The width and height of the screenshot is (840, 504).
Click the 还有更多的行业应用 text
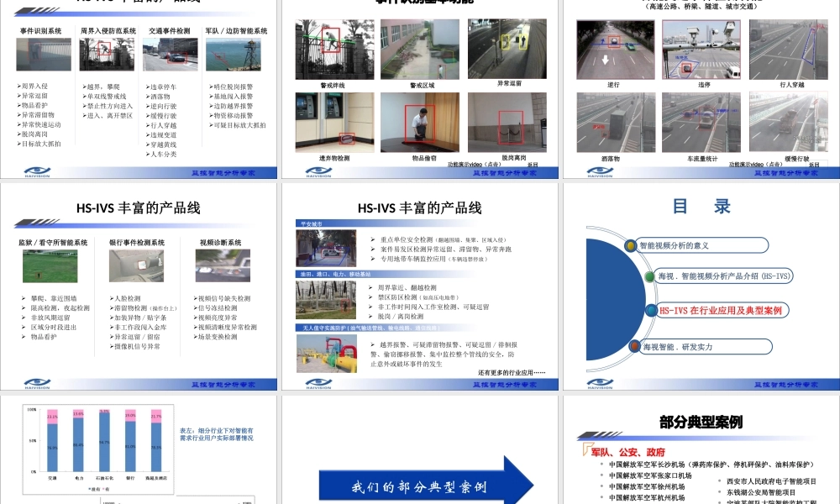tap(512, 372)
